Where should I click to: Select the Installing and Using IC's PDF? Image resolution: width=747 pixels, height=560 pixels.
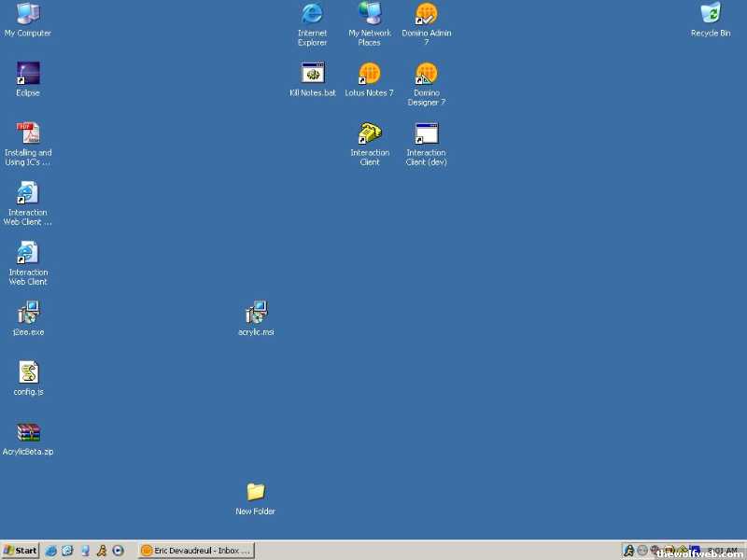pos(28,133)
